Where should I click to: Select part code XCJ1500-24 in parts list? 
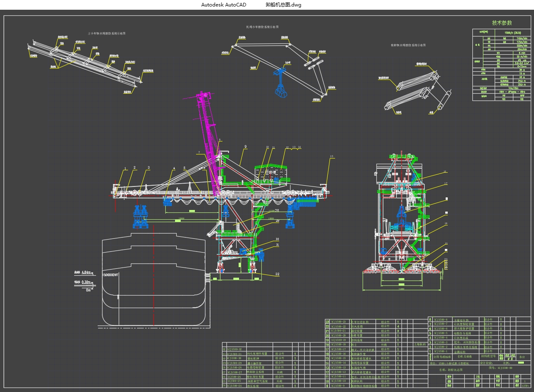234,386
